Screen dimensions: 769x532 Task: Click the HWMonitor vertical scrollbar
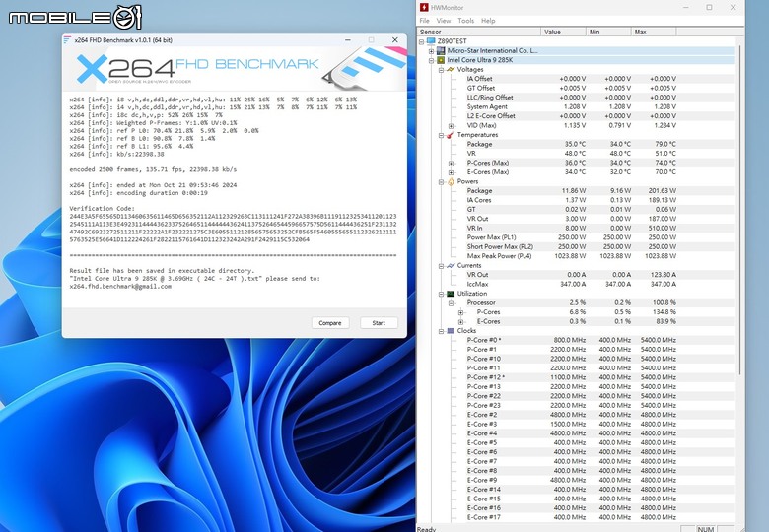tap(739, 211)
